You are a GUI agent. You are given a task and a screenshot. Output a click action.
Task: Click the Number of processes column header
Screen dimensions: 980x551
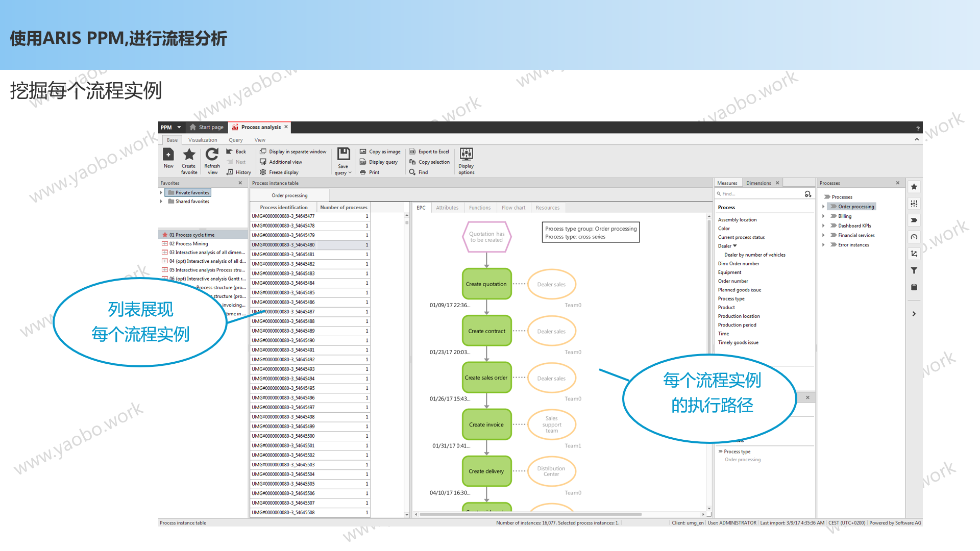coord(344,207)
